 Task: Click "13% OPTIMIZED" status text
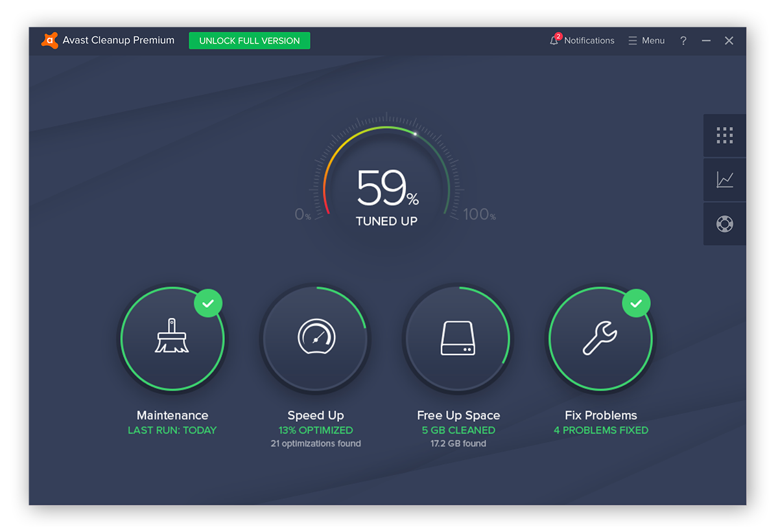tap(316, 430)
